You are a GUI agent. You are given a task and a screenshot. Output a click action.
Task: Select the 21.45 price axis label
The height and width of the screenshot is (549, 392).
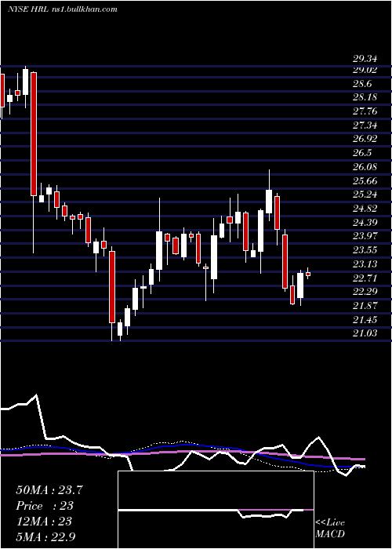click(x=365, y=320)
